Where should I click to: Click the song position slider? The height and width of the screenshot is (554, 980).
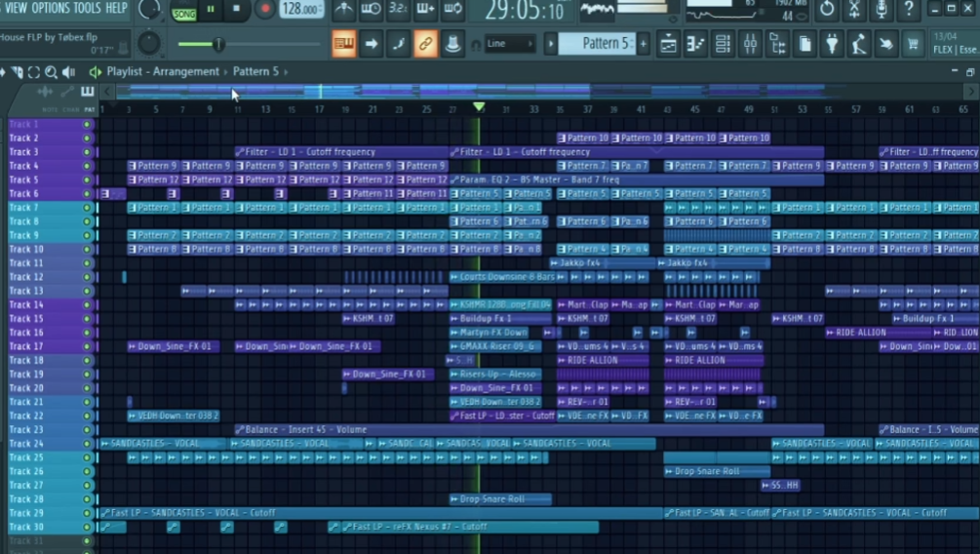point(249,44)
